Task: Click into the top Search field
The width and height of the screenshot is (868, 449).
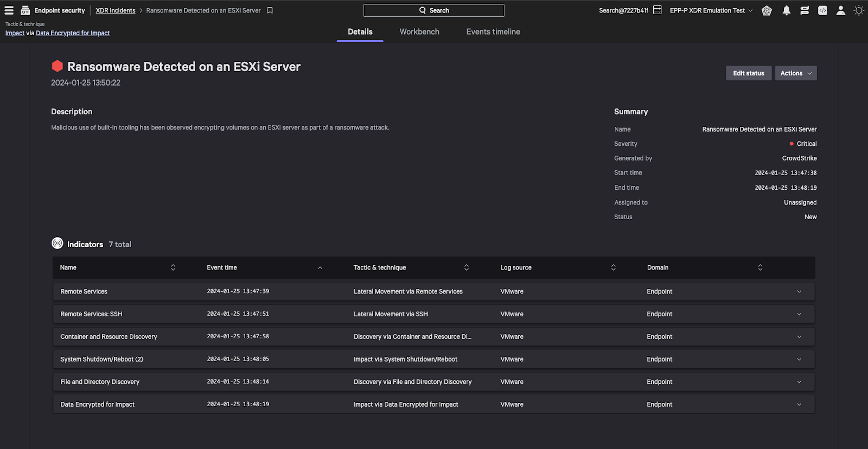Action: [x=434, y=10]
